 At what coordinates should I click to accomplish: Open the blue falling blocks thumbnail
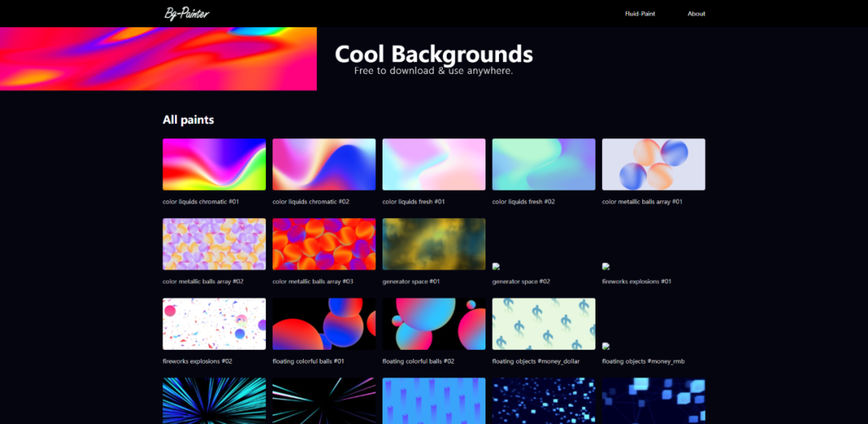(434, 401)
